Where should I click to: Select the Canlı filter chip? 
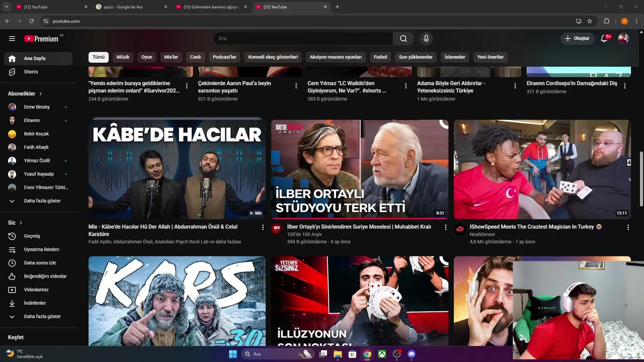pos(195,57)
